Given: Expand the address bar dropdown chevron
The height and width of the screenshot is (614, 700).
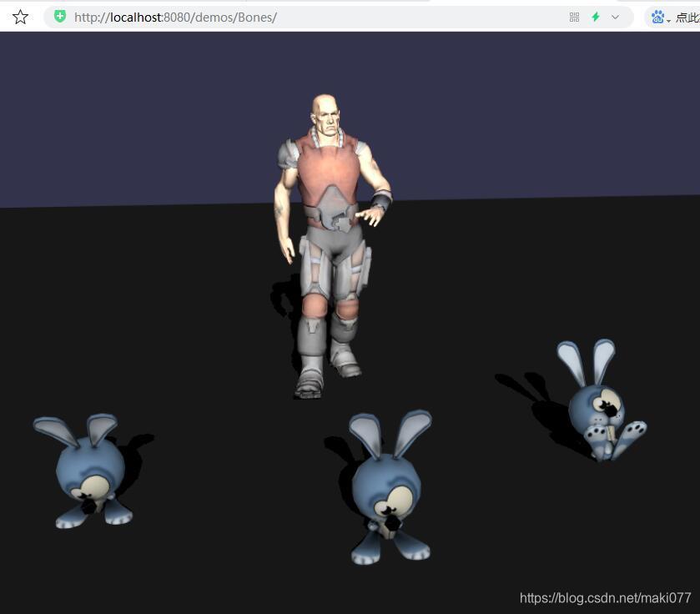Looking at the screenshot, I should 615,18.
